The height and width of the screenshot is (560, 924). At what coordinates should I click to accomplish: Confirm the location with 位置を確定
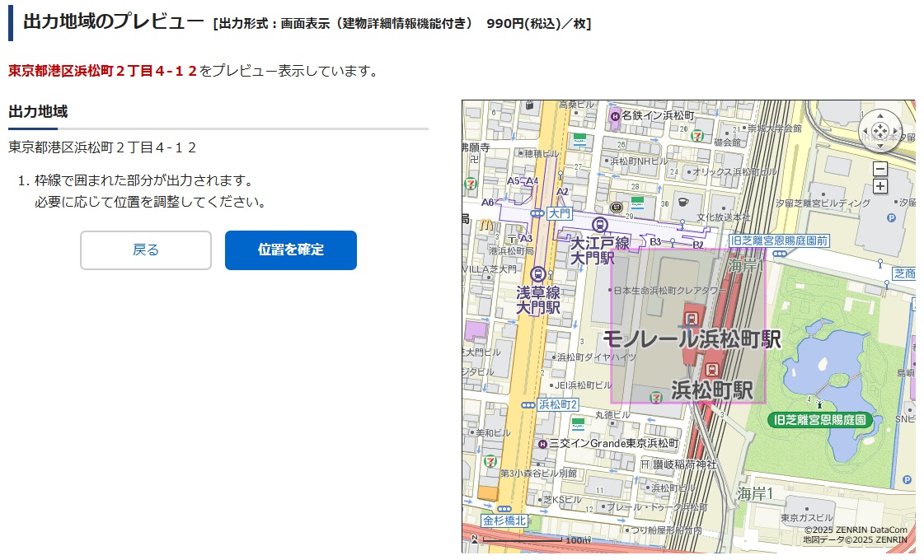pyautogui.click(x=290, y=251)
